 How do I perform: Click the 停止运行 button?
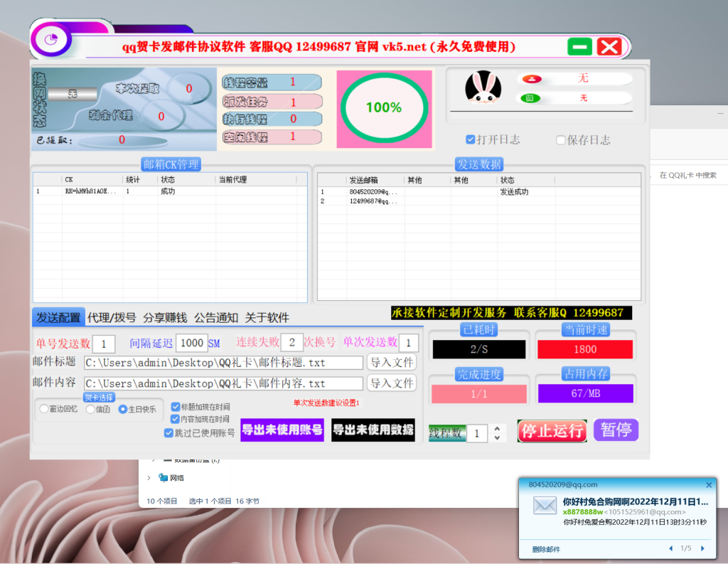click(x=552, y=431)
